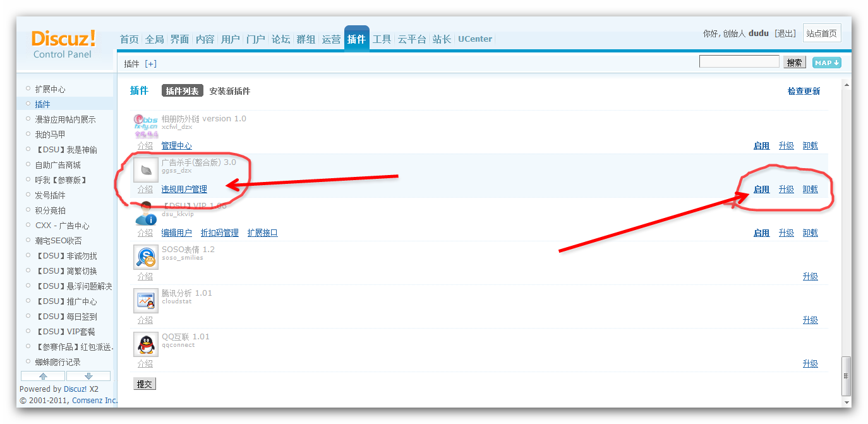The height and width of the screenshot is (424, 868).
Task: Open the 扩展接口 link
Action: tap(263, 233)
